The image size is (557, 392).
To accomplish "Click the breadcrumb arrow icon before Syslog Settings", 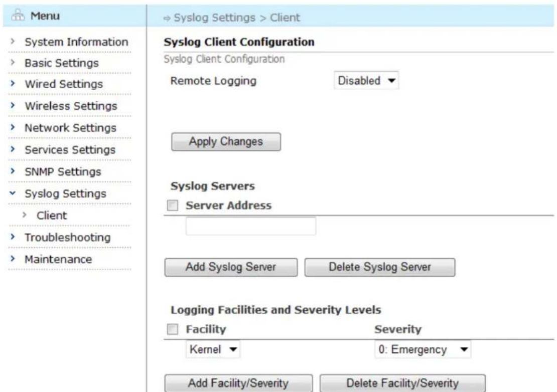I will click(x=167, y=18).
